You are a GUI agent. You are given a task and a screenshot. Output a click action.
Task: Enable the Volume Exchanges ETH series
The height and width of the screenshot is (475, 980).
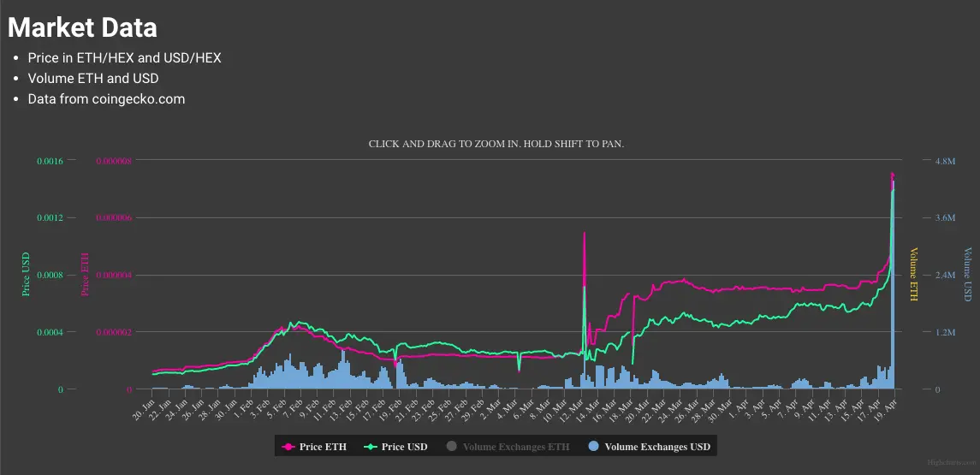coord(508,447)
